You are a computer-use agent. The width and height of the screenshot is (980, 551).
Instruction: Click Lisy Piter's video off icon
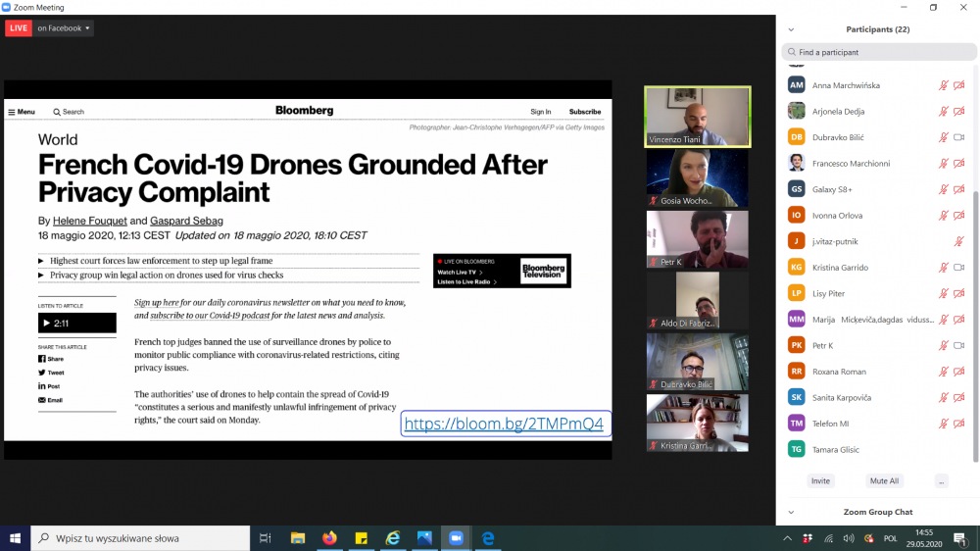coord(958,293)
